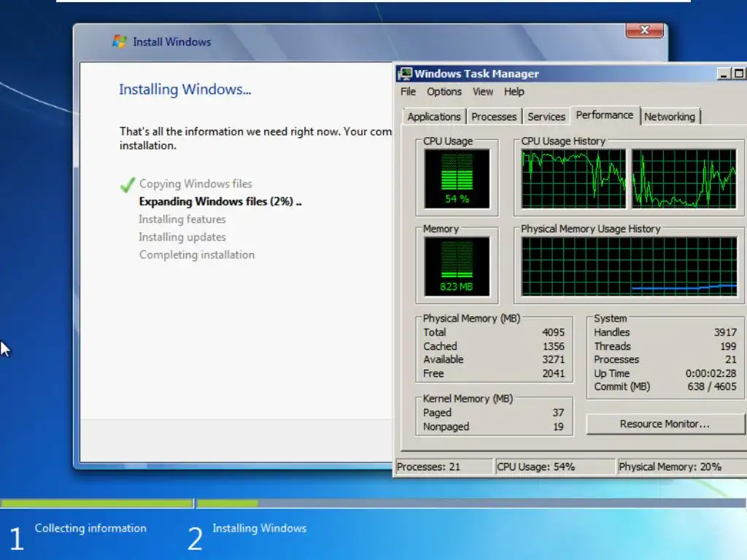The width and height of the screenshot is (747, 560).
Task: Click the Collecting information progress bar
Action: point(96,503)
